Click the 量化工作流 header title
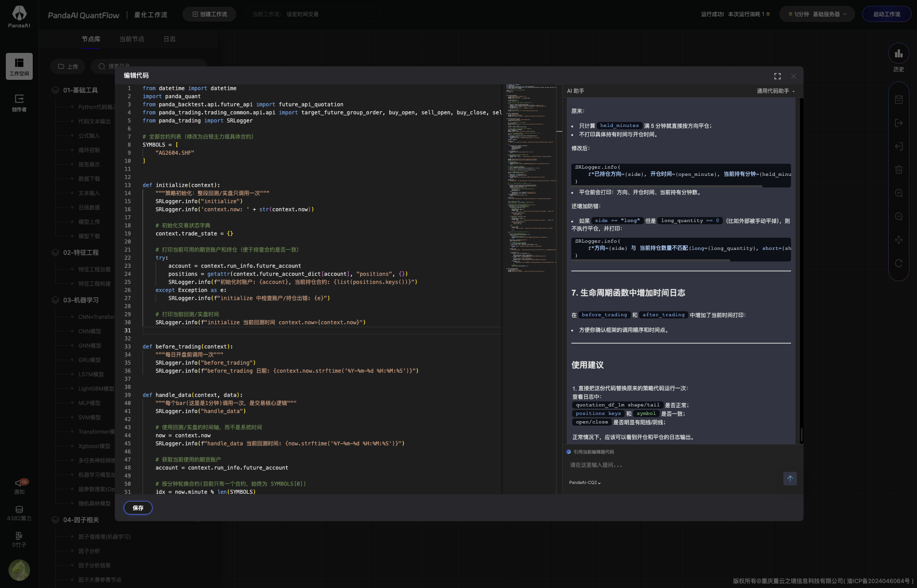Image resolution: width=917 pixels, height=588 pixels. coord(151,15)
